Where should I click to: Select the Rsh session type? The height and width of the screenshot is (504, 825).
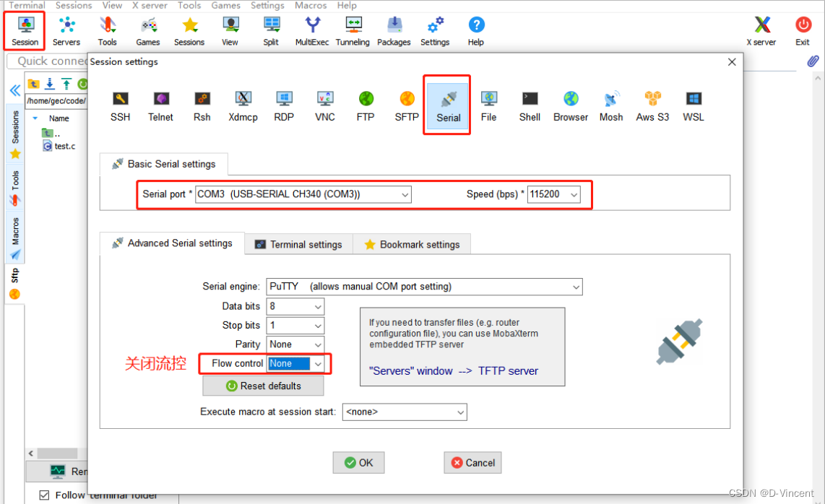click(202, 105)
